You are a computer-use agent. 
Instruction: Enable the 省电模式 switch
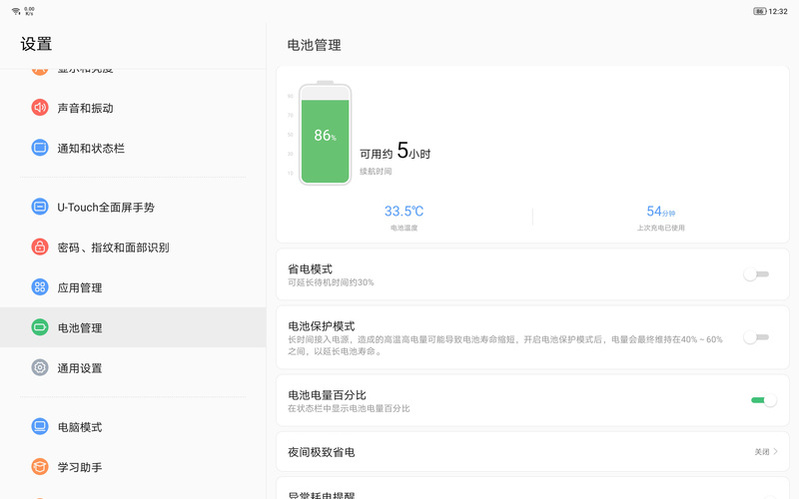click(x=756, y=274)
